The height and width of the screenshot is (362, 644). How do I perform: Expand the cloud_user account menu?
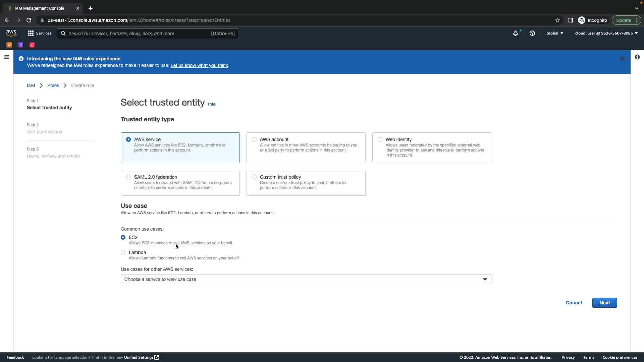tap(606, 33)
